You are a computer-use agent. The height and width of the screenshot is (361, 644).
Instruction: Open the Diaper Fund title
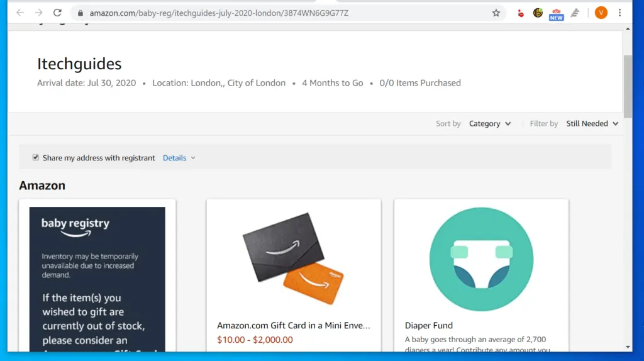[x=429, y=325]
